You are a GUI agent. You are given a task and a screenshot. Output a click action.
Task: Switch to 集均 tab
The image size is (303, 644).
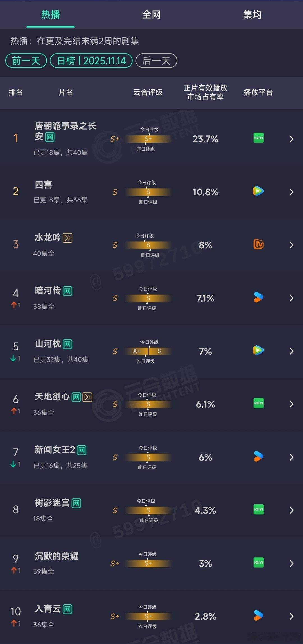pos(252,15)
